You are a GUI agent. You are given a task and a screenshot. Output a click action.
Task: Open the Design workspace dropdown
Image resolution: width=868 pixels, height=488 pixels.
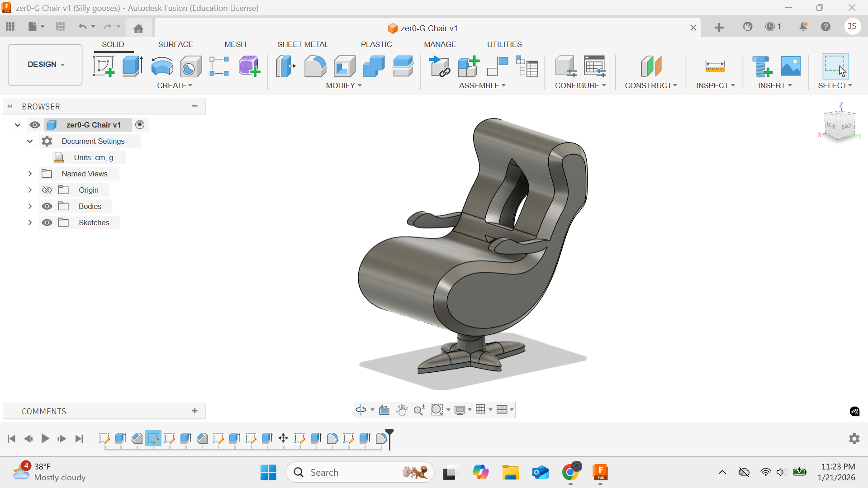[x=45, y=64]
